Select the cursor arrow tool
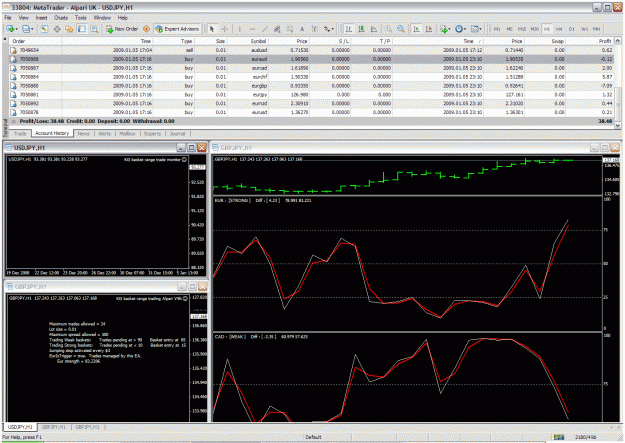This screenshot has height=443, width=625. point(212,29)
